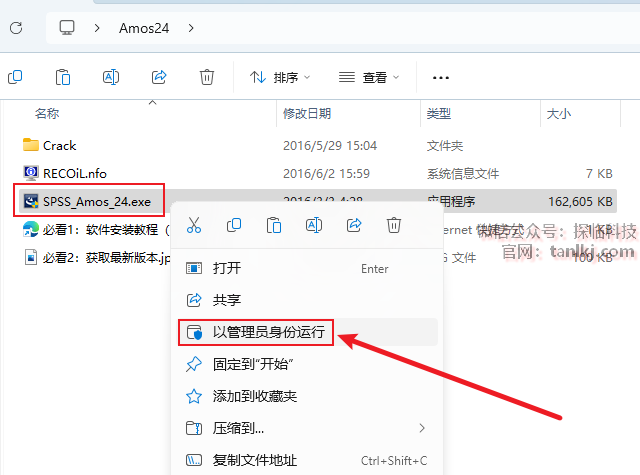The width and height of the screenshot is (640, 475).
Task: Click the 2016/5/29 15:04 date cell
Action: point(330,146)
